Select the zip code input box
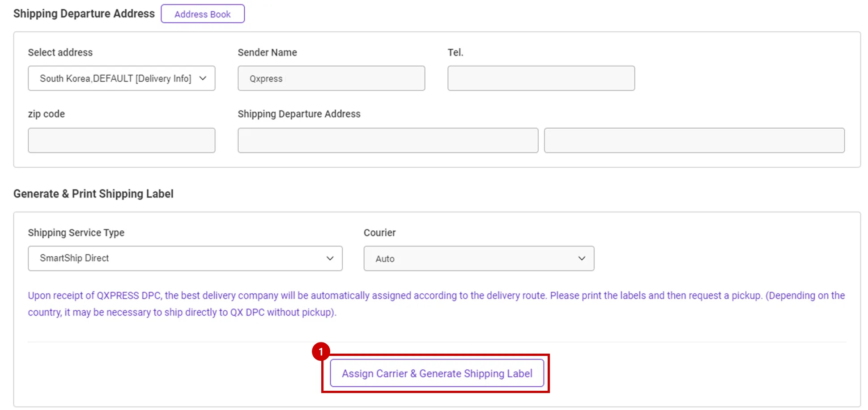Screen dimensions: 868x410 pyautogui.click(x=121, y=140)
